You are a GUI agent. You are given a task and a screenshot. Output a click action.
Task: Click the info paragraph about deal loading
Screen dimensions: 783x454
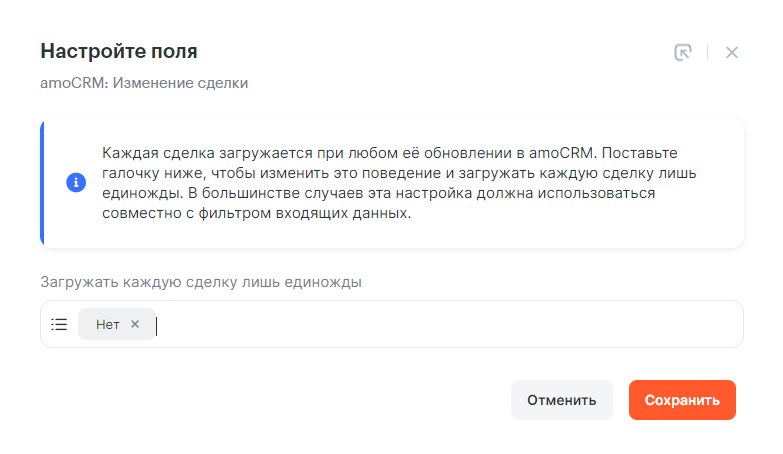click(x=390, y=183)
